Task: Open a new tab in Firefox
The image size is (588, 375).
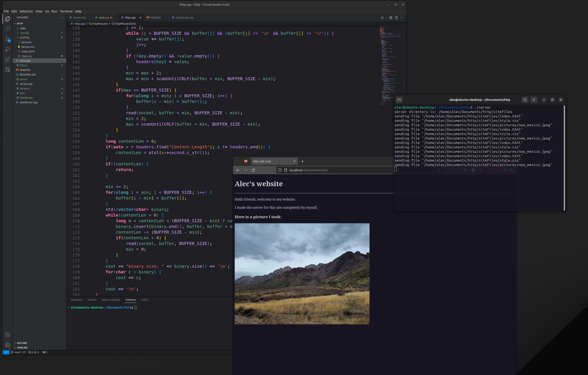Action: click(302, 161)
